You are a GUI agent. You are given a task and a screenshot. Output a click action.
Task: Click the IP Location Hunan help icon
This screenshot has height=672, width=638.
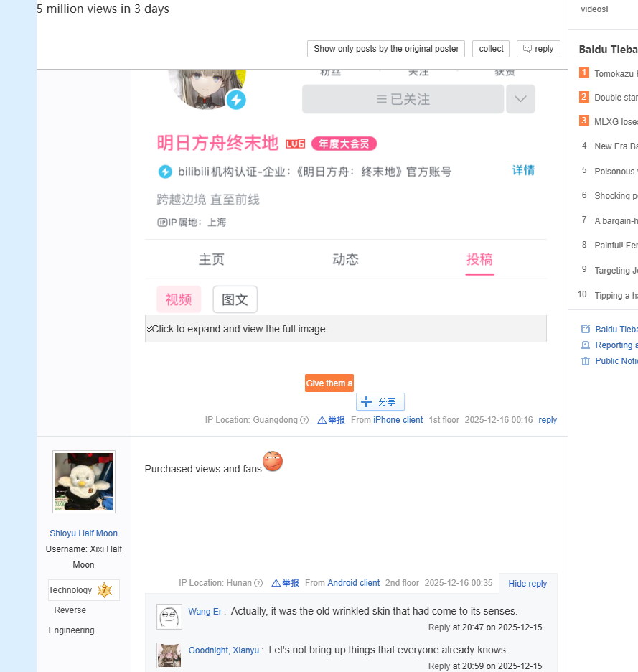click(x=258, y=583)
